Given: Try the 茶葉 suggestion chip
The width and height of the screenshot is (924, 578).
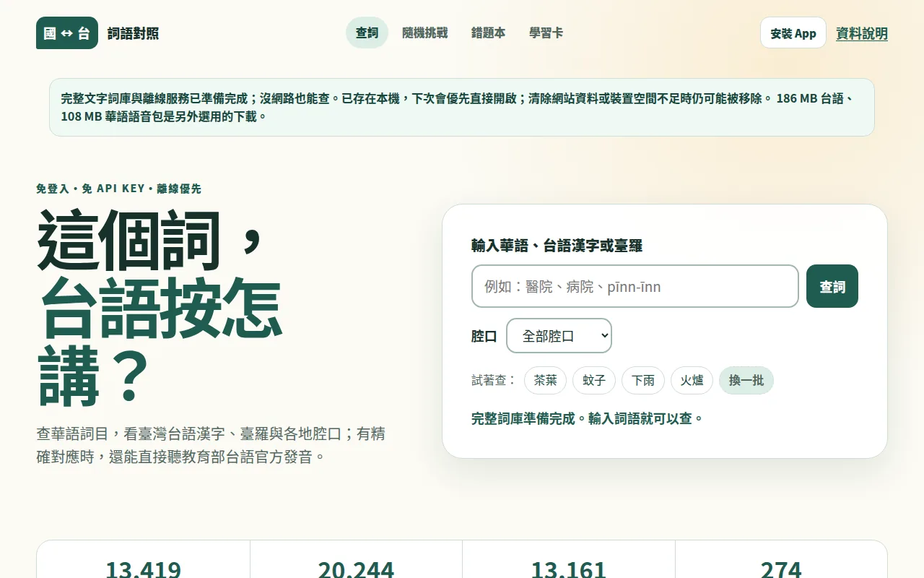Looking at the screenshot, I should coord(545,380).
